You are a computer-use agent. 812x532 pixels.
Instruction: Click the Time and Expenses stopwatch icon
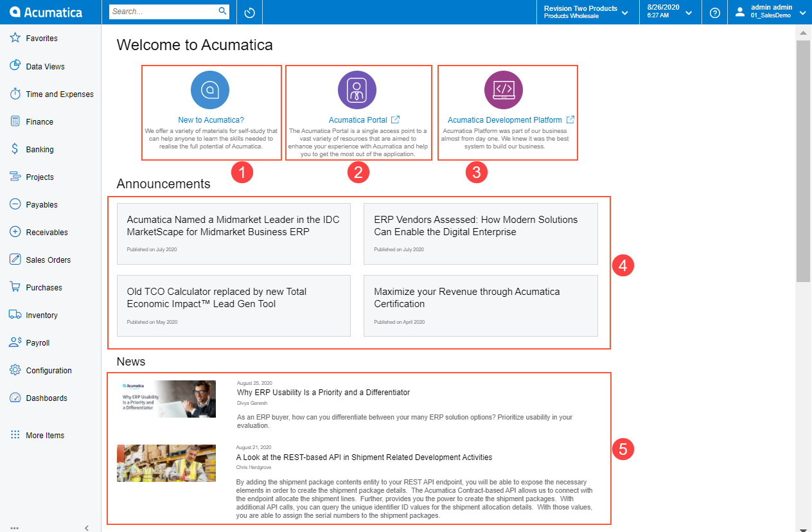(15, 94)
